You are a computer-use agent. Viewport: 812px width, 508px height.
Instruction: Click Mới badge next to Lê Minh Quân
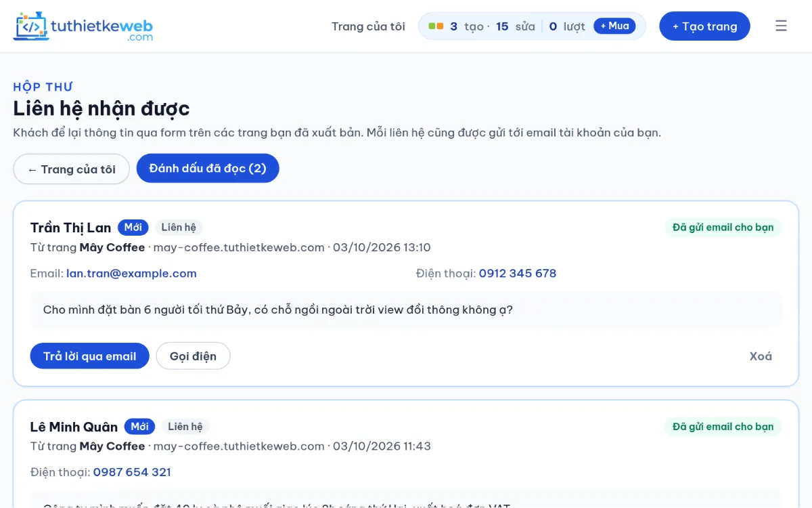tap(139, 427)
